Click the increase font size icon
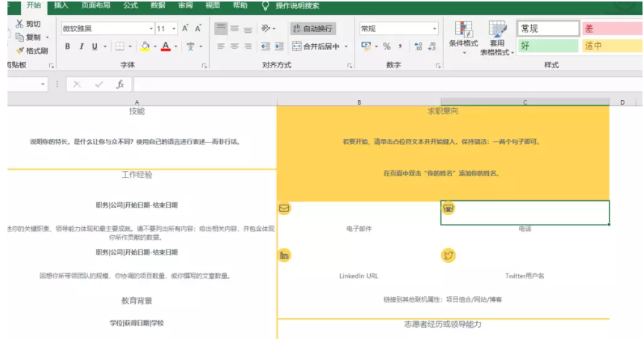 [184, 28]
